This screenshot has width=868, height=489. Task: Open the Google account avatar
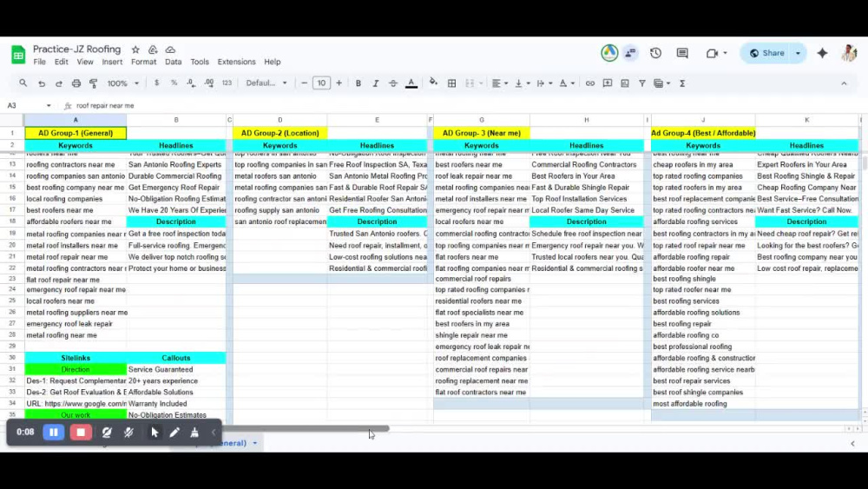tap(849, 53)
